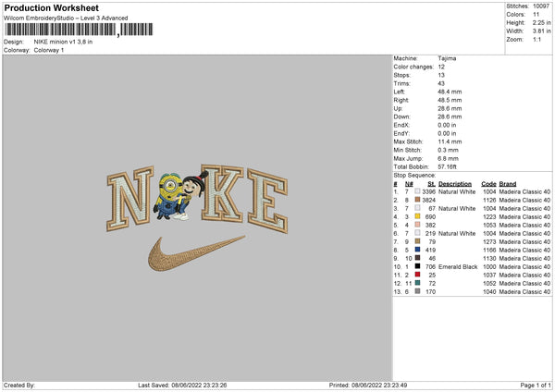The width and height of the screenshot is (555, 392).
Task: Click the orange swatch in the 3824-stitch row
Action: tap(418, 200)
